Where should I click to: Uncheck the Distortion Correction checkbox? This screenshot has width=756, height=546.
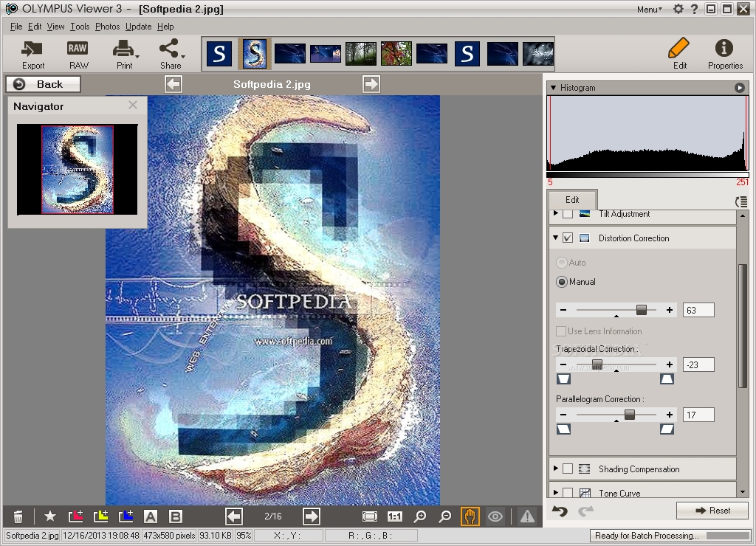568,238
